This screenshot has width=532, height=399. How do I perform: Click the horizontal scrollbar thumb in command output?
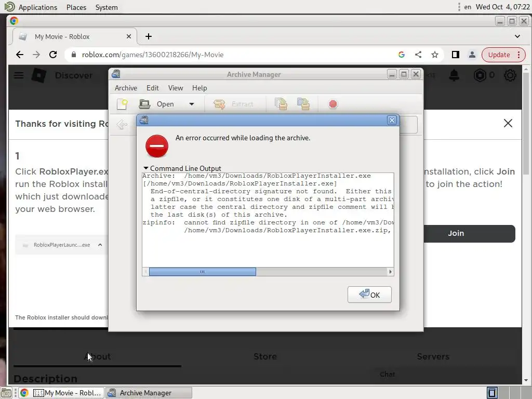[x=203, y=271]
